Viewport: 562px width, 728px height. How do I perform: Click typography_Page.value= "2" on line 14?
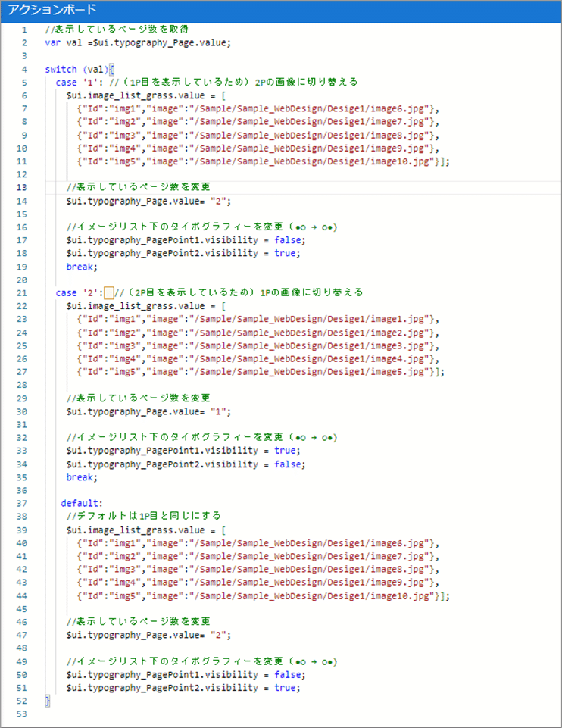pyautogui.click(x=148, y=201)
